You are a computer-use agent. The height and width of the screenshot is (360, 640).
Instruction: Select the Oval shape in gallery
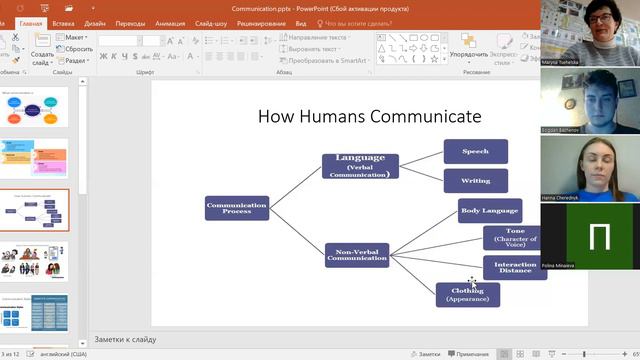click(424, 38)
